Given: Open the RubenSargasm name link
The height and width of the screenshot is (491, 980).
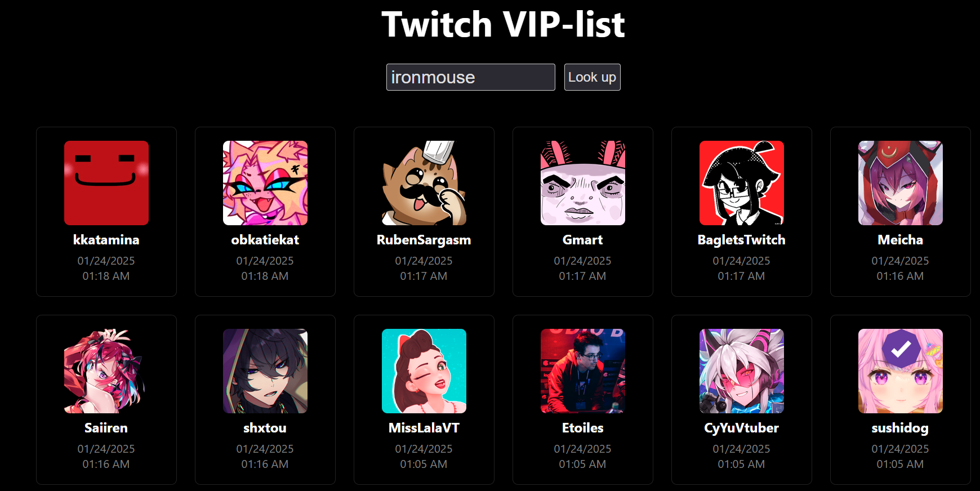Looking at the screenshot, I should click(424, 240).
